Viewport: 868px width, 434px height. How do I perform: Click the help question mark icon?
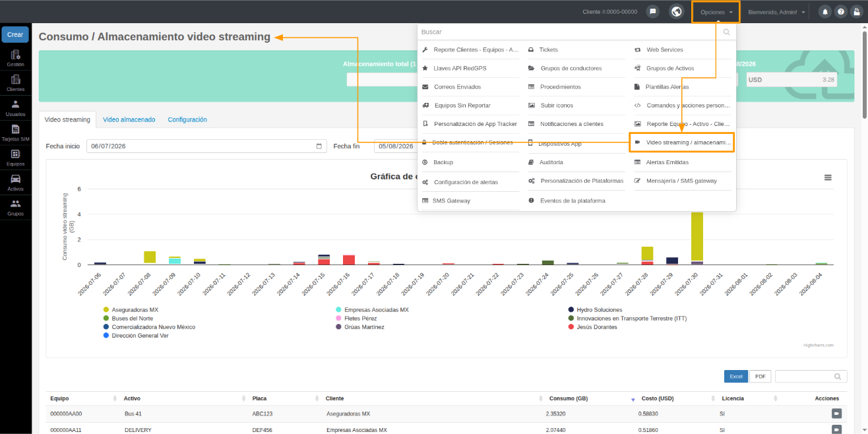pos(840,12)
